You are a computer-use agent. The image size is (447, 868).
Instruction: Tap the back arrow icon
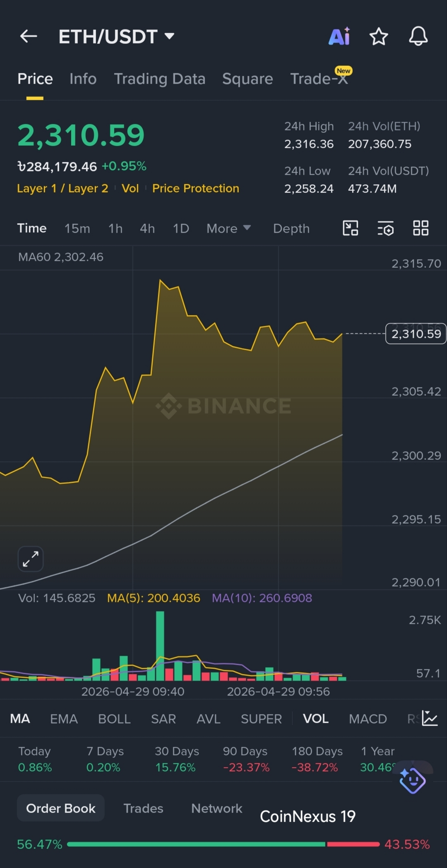[29, 36]
